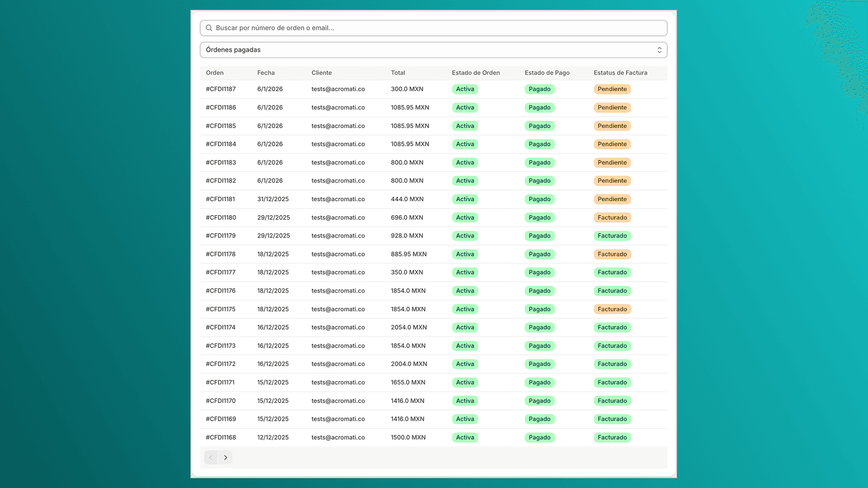Click the email tests@acromati.co on the first row

tap(338, 89)
